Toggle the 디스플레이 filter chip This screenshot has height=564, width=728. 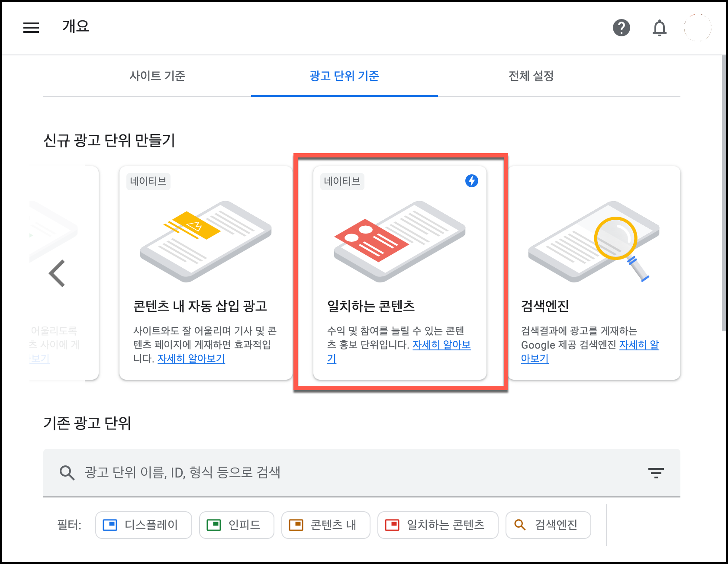click(143, 525)
